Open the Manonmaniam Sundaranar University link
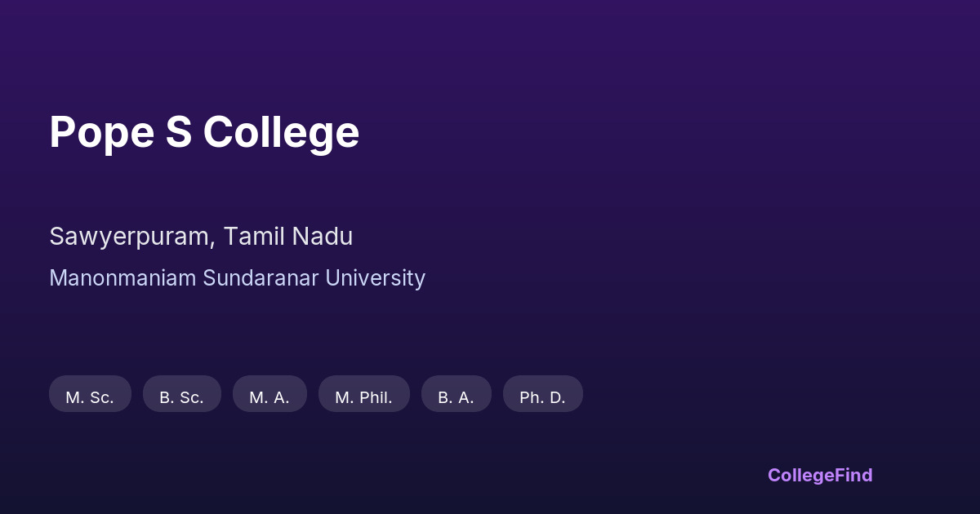The width and height of the screenshot is (980, 514). [x=237, y=278]
